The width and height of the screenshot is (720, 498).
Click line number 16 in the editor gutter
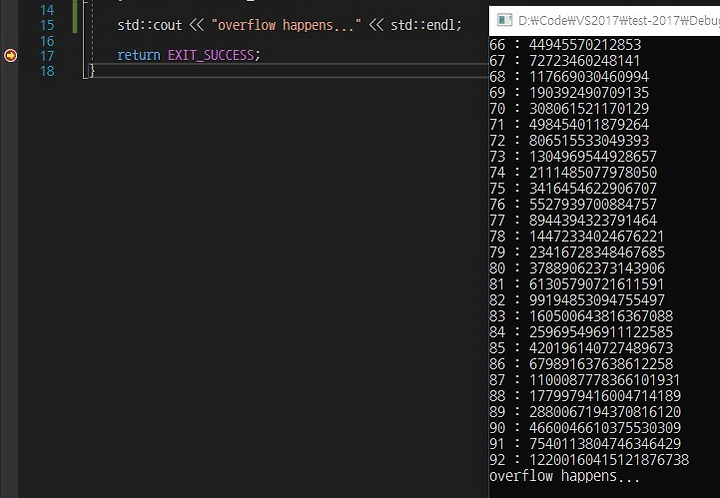click(x=47, y=41)
